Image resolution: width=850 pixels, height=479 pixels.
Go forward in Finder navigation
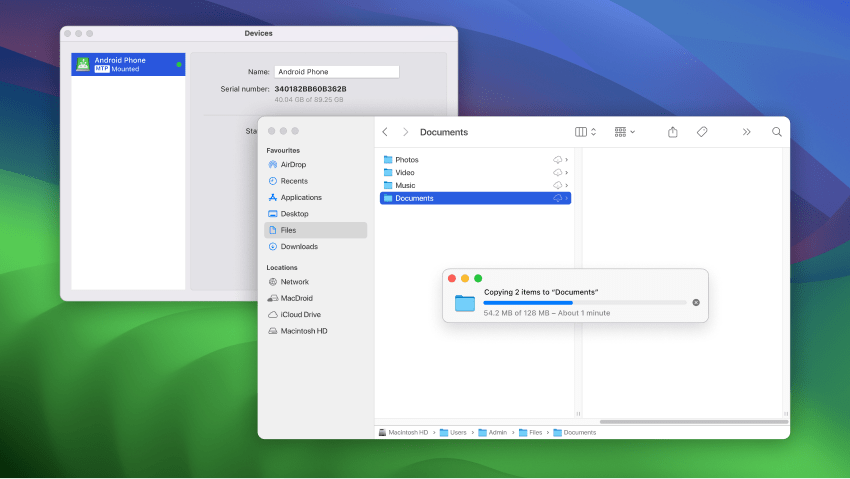405,132
